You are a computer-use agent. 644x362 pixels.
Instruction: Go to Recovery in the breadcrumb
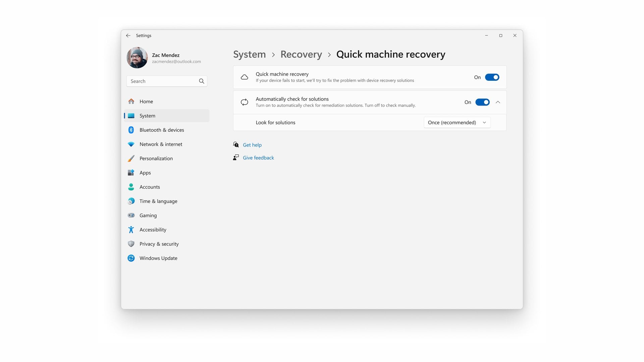(301, 54)
